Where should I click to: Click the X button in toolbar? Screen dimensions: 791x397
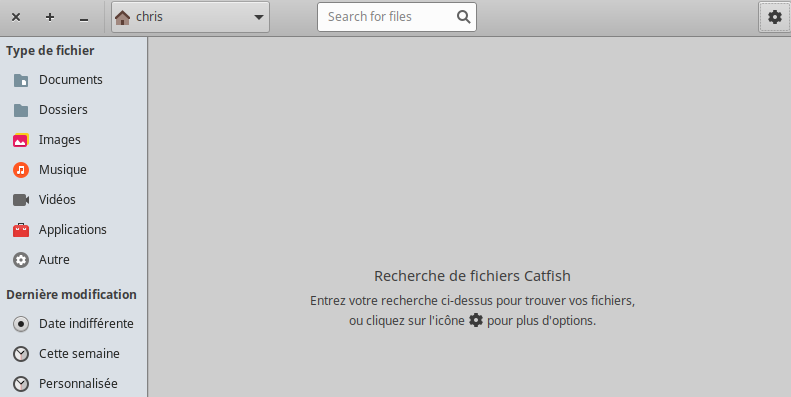coord(16,17)
